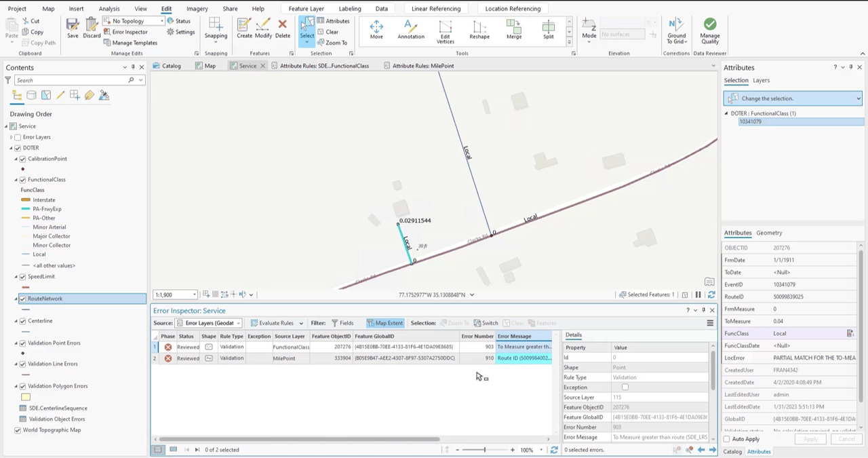Enable the Auto Apply checkbox
This screenshot has width=868, height=458.
[726, 439]
